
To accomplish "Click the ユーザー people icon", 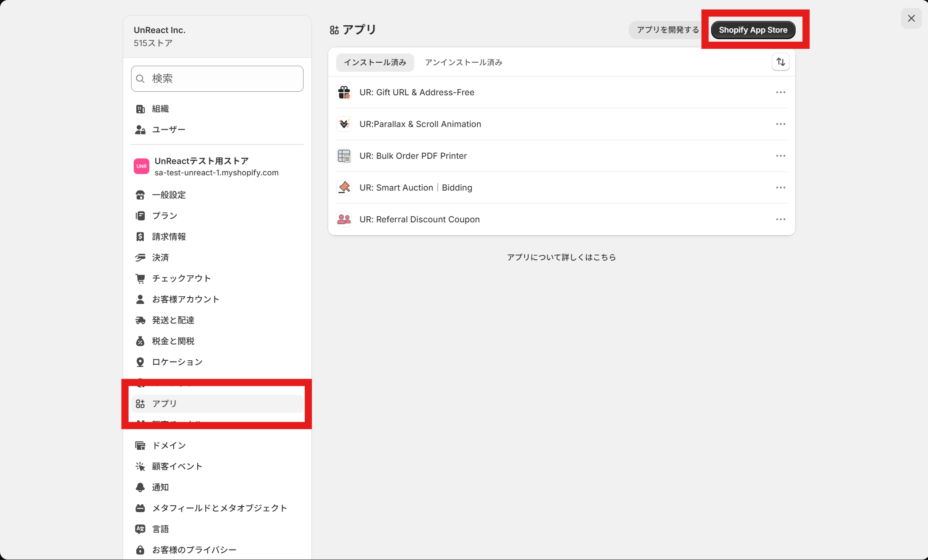I will 140,130.
